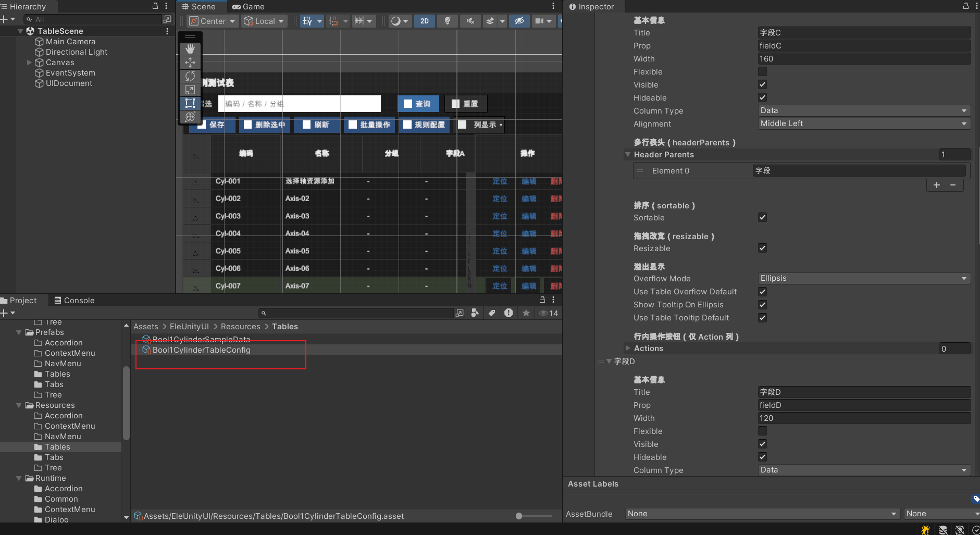The height and width of the screenshot is (535, 980).
Task: Open scene camera settings icon
Action: coord(539,21)
